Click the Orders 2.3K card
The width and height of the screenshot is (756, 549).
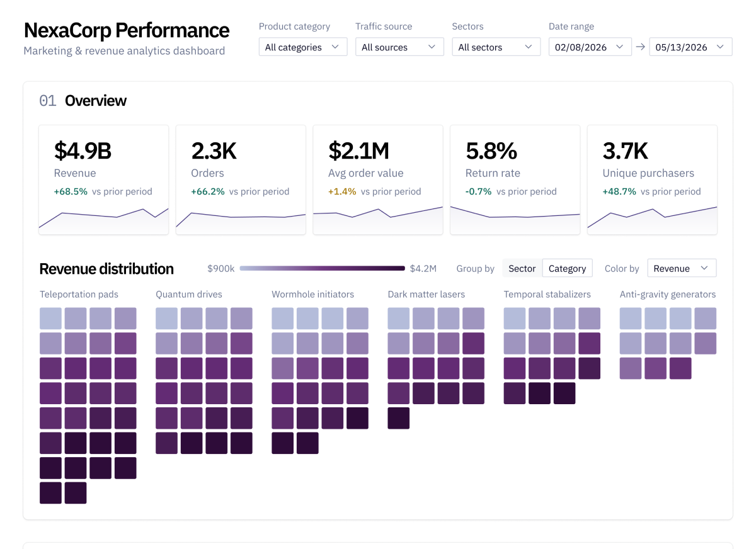click(241, 179)
